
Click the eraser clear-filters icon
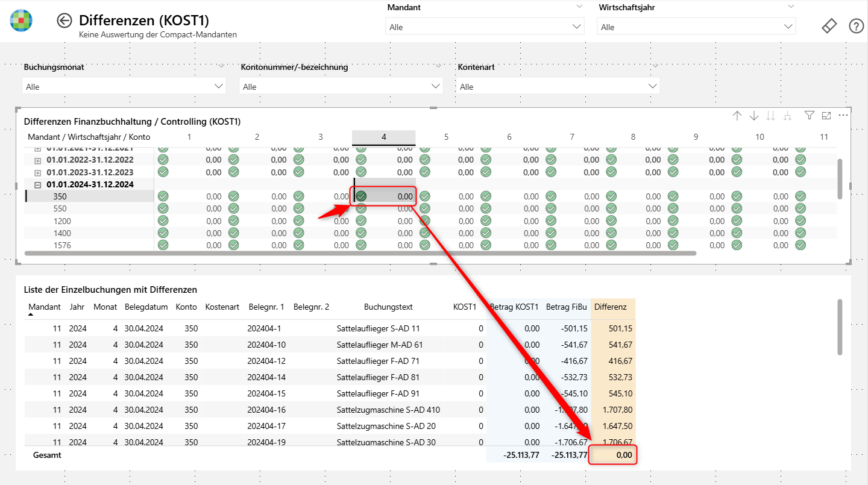click(x=829, y=26)
